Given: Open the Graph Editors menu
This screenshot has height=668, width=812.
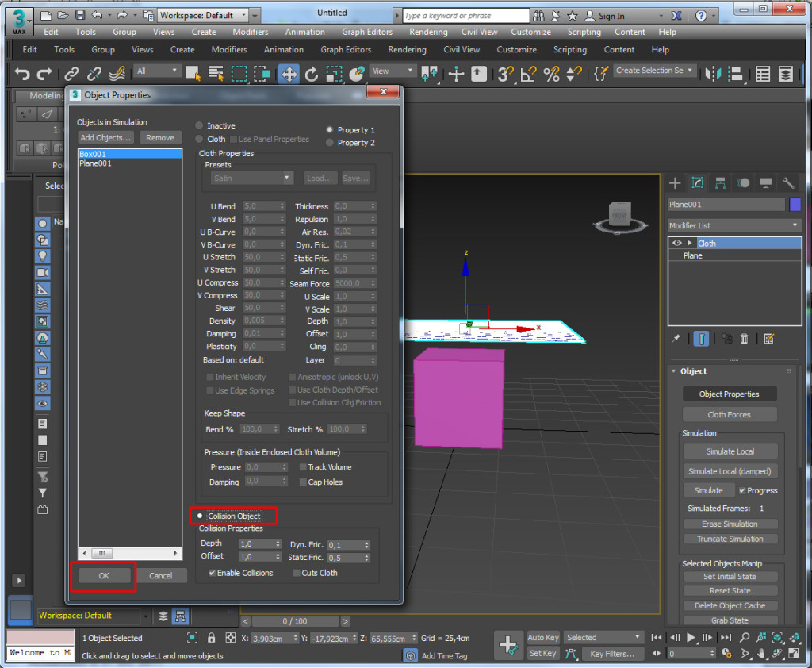Looking at the screenshot, I should click(x=367, y=32).
